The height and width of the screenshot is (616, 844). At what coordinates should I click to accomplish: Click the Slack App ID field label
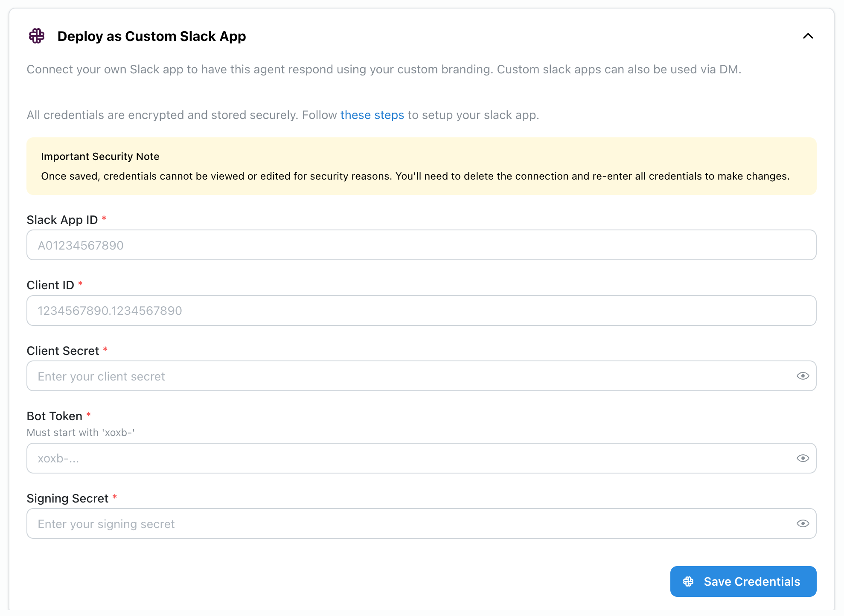pyautogui.click(x=62, y=220)
